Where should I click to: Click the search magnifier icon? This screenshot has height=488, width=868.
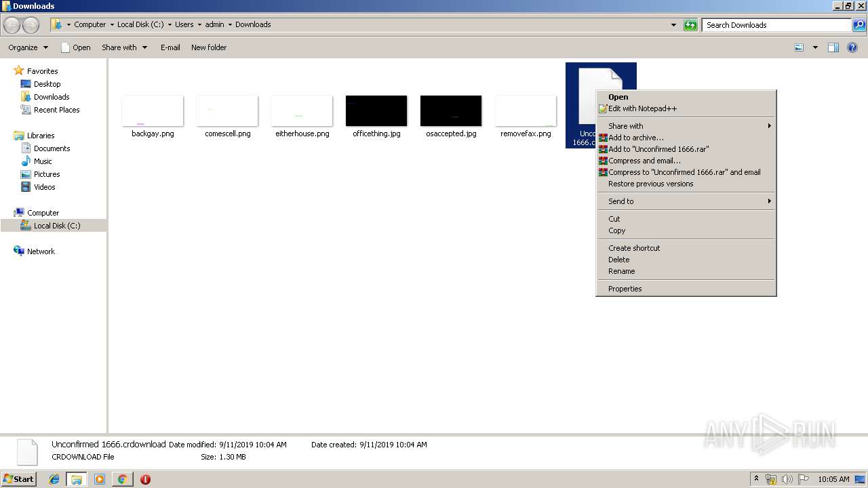click(859, 25)
